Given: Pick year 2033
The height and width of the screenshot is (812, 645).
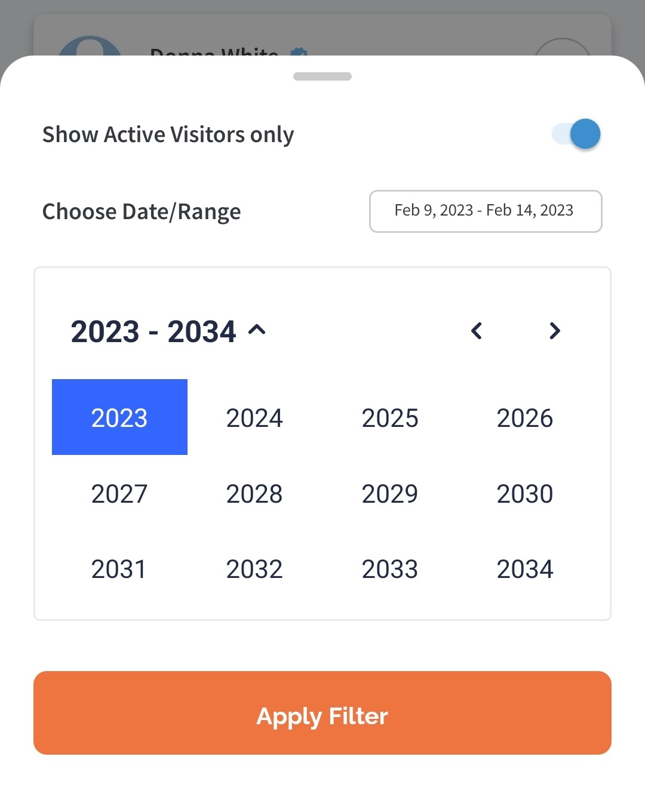Looking at the screenshot, I should 390,569.
